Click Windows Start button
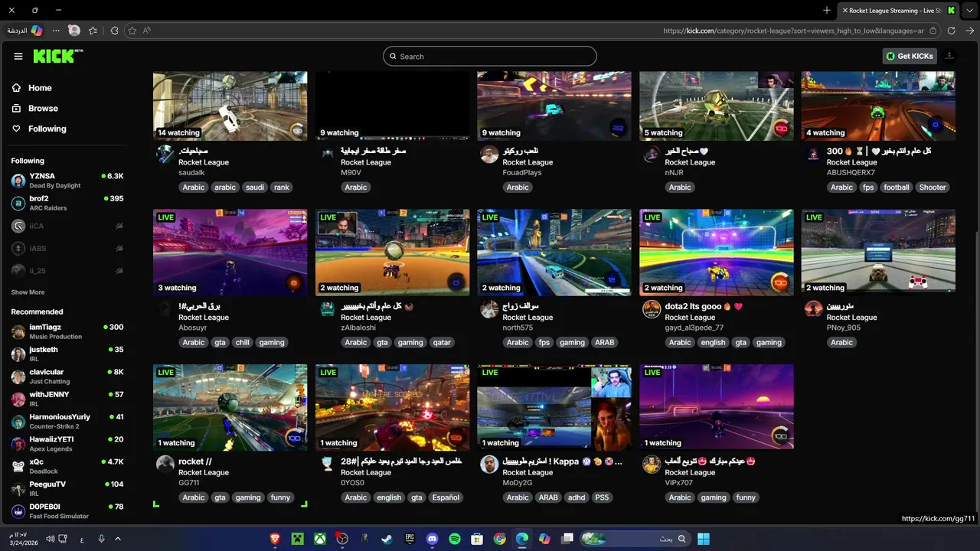The width and height of the screenshot is (980, 551). [703, 539]
